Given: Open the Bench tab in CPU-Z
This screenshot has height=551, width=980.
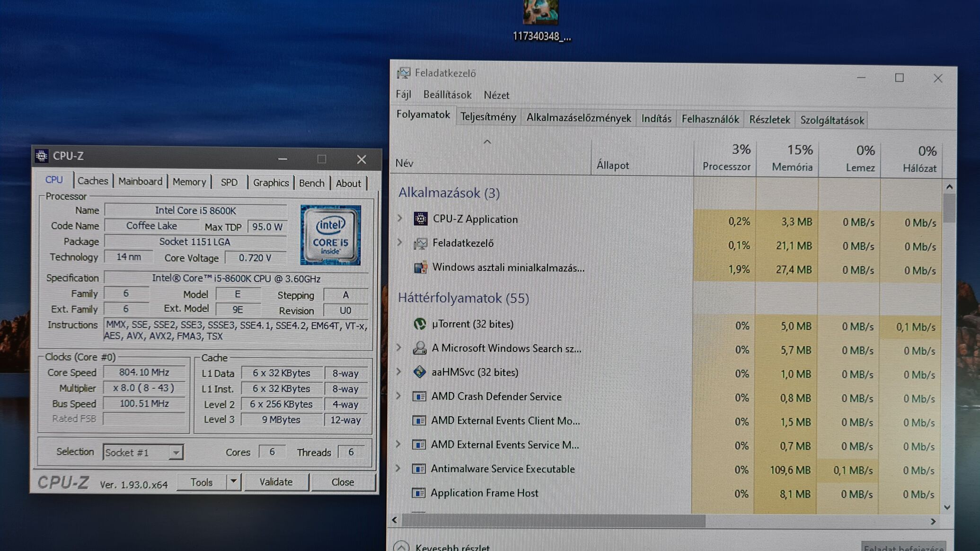Looking at the screenshot, I should coord(312,183).
